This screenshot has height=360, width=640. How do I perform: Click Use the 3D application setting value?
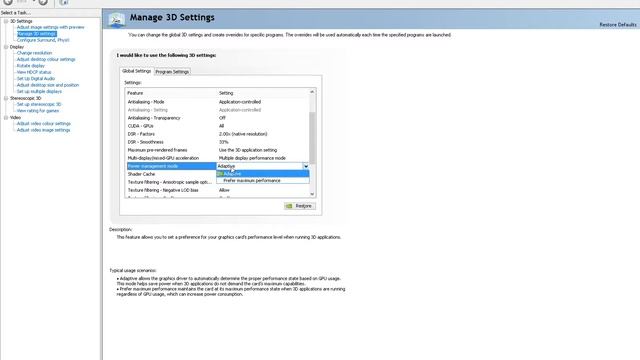click(x=248, y=150)
